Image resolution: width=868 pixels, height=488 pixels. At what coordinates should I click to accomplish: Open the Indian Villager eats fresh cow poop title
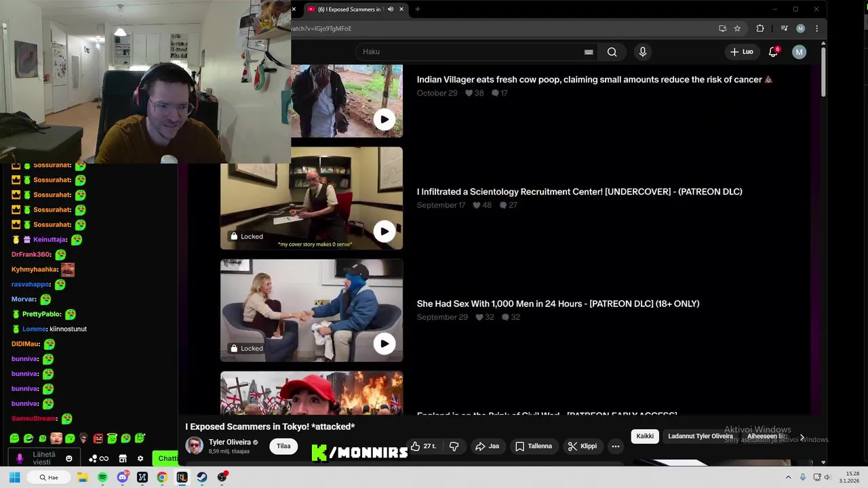[594, 79]
